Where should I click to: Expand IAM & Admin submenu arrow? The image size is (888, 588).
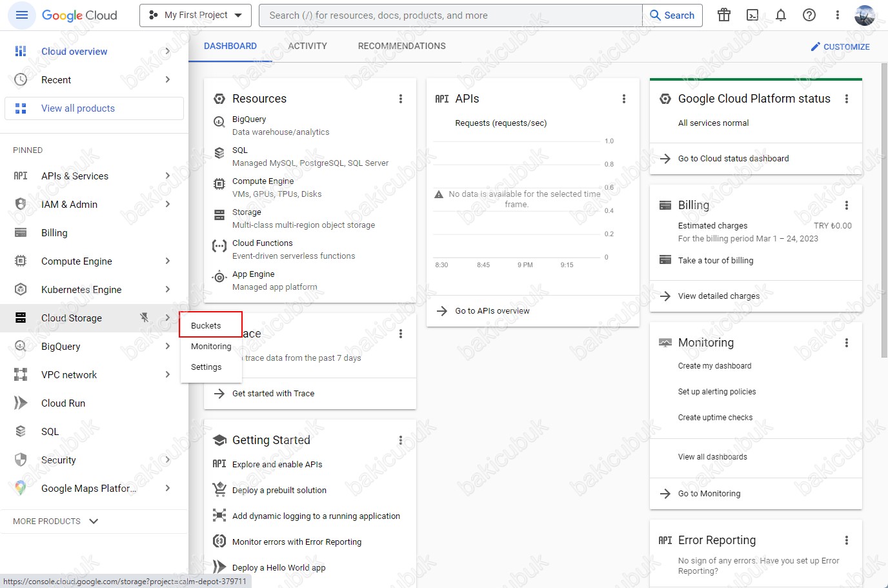(167, 204)
